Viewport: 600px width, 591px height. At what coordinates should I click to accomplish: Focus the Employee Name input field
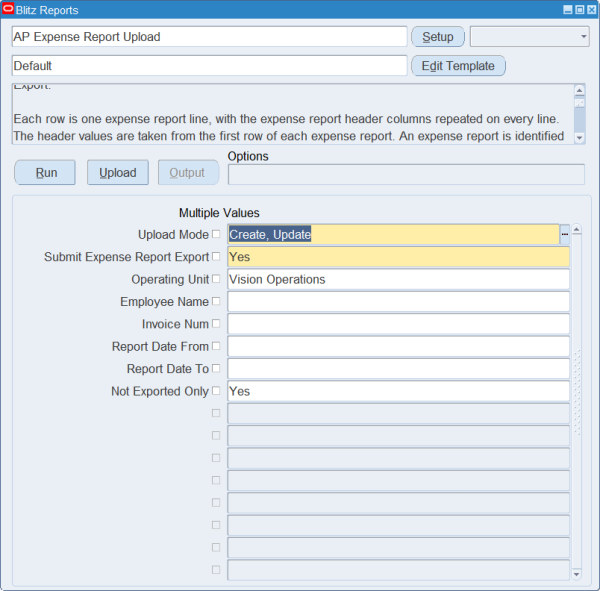point(398,302)
